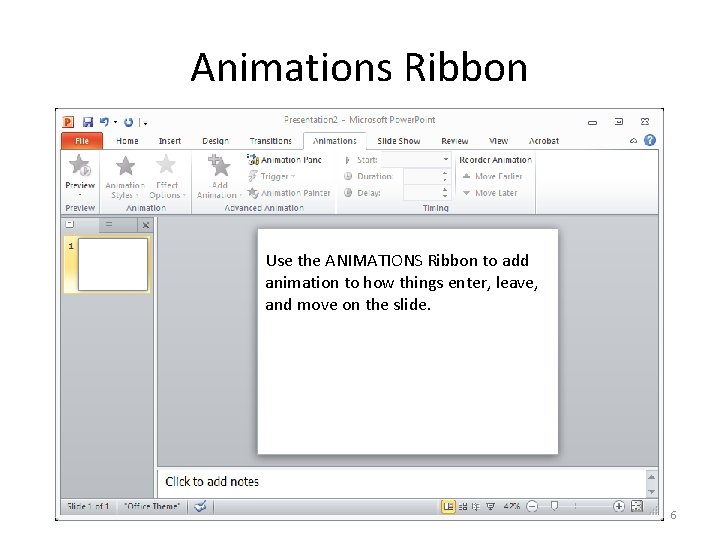The width and height of the screenshot is (720, 540).
Task: Open the undo history dropdown arrow
Action: [115, 123]
